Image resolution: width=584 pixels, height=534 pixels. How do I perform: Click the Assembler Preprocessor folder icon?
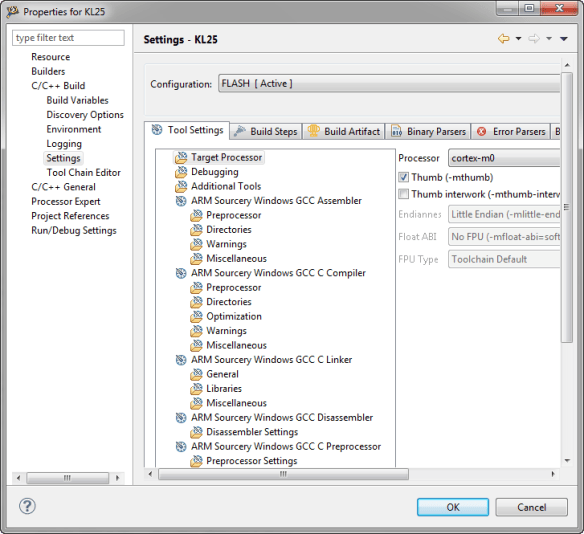(196, 216)
